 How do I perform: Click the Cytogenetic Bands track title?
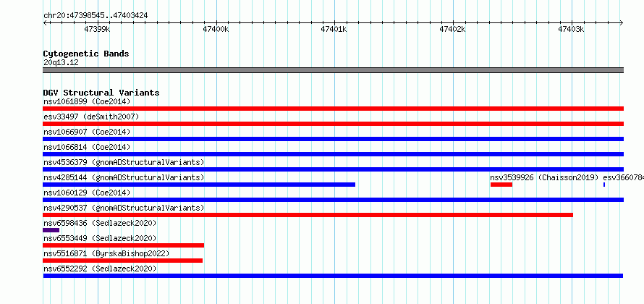coord(86,54)
